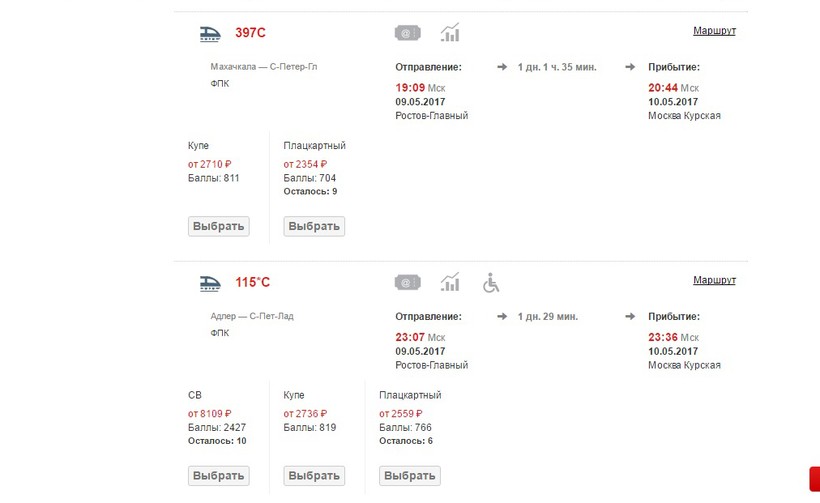Screen dimensions: 820x503
Task: Click the red widget at the bottom-right corner
Action: 814,480
